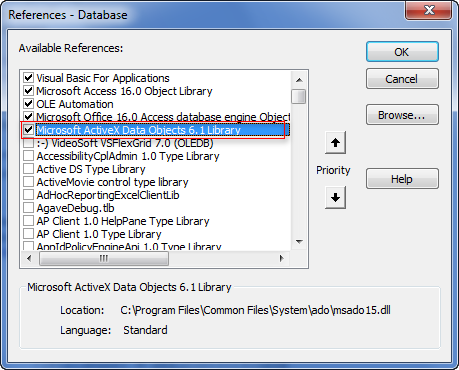Uncheck OLE Automation reference checkbox
The width and height of the screenshot is (459, 370).
pyautogui.click(x=28, y=104)
